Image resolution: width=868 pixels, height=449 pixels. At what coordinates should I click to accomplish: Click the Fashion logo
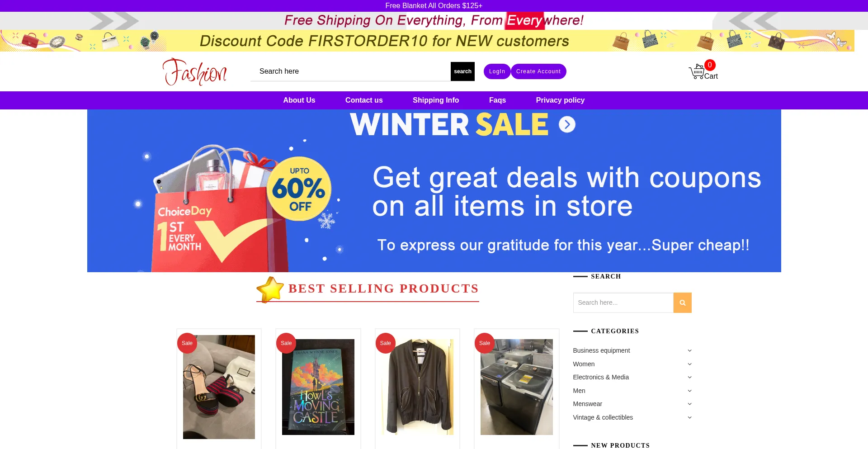click(x=195, y=72)
